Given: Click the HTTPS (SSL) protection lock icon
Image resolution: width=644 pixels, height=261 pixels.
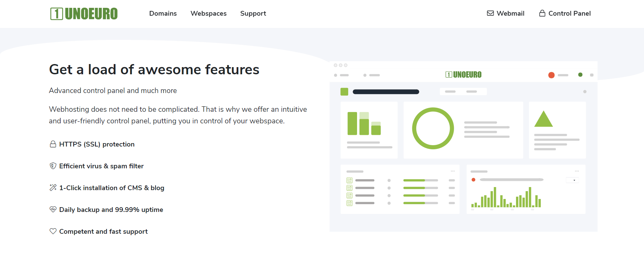Looking at the screenshot, I should point(53,144).
